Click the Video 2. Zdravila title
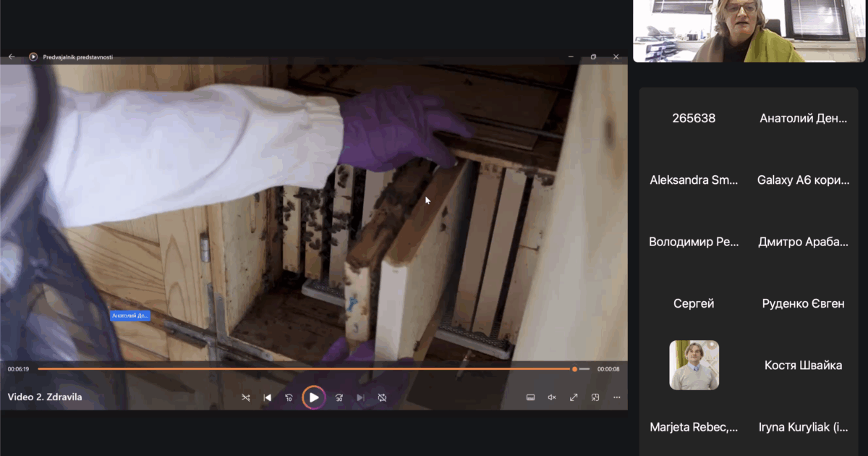This screenshot has height=456, width=868. 45,397
